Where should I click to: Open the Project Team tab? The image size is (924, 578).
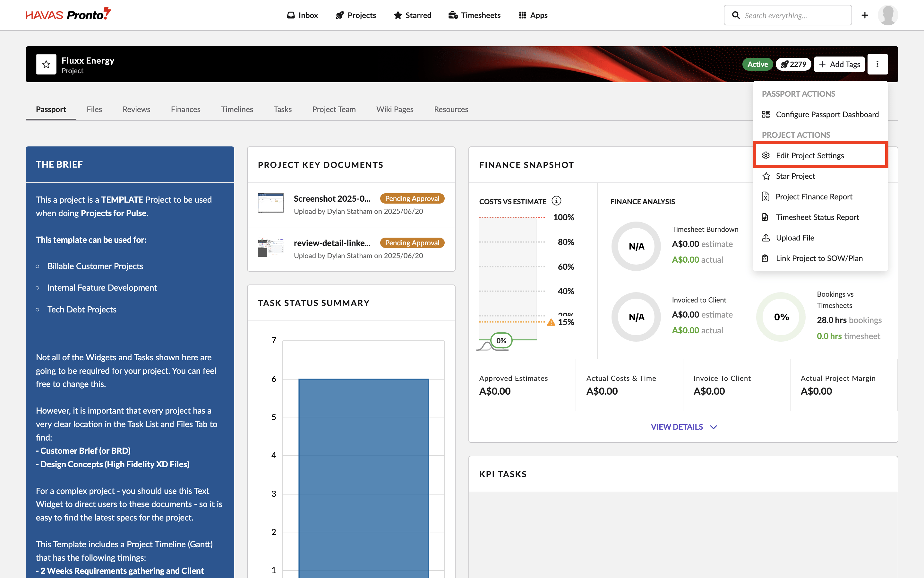[x=334, y=109]
